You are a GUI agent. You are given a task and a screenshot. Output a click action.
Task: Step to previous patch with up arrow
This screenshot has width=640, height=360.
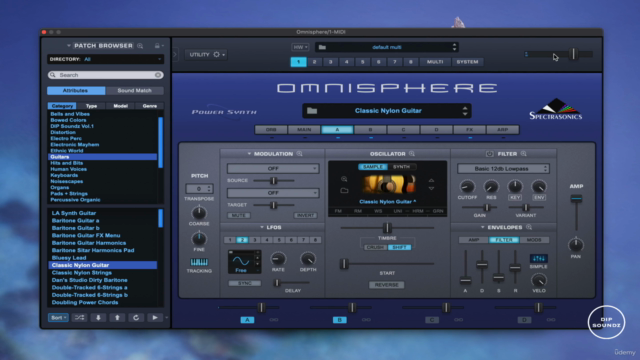pyautogui.click(x=117, y=318)
